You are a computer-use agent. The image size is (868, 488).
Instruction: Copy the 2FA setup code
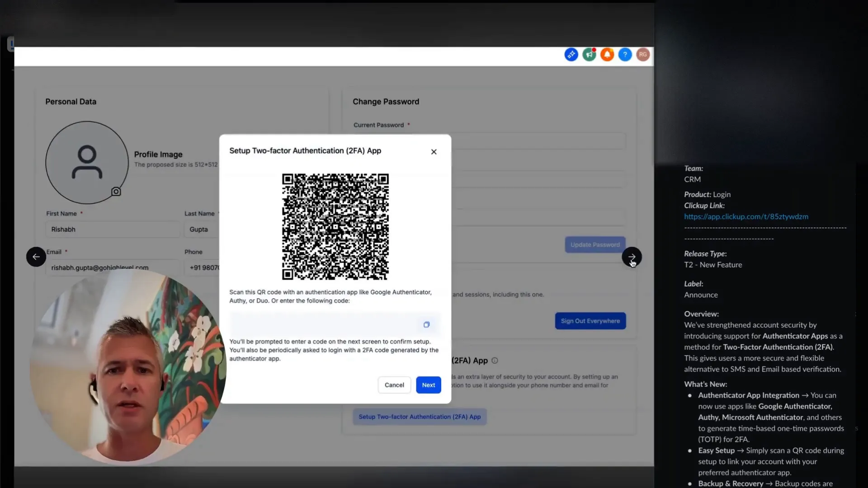[x=426, y=324]
